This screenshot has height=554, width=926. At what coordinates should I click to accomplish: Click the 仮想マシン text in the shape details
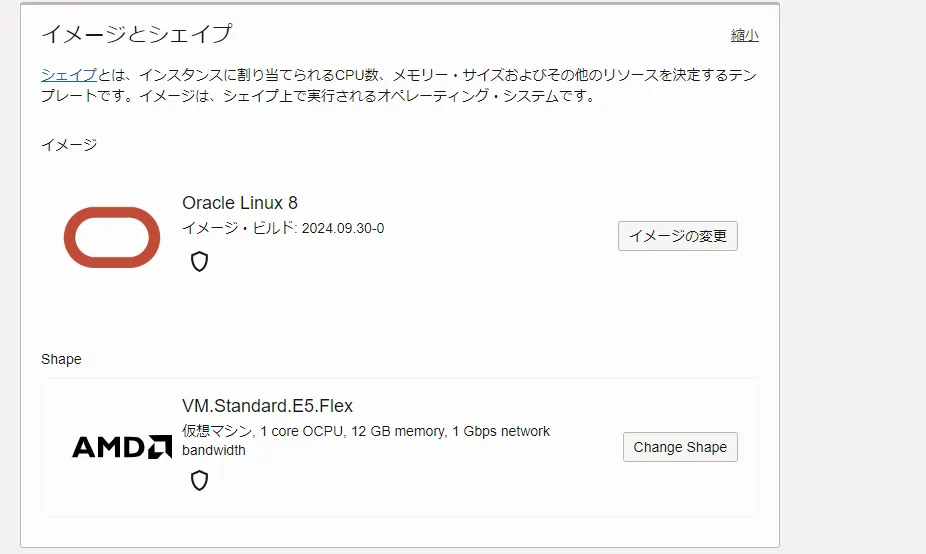click(216, 431)
